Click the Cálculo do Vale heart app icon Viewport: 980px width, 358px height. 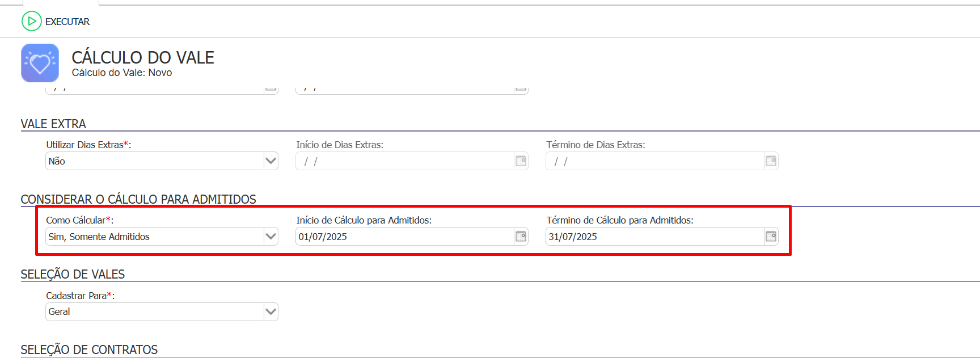click(x=40, y=63)
